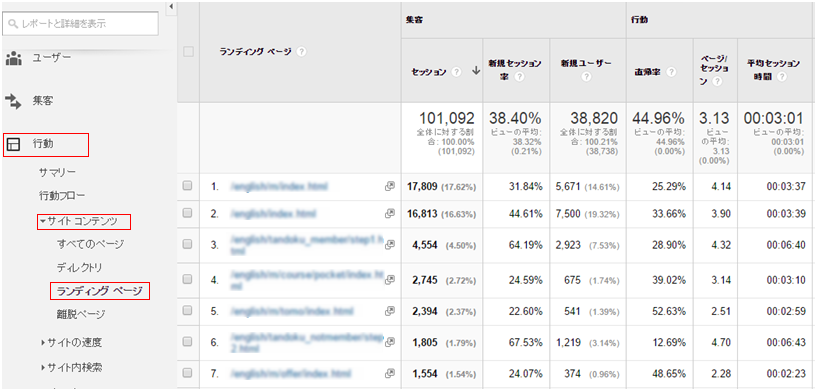Check the checkbox for row 2

pos(188,213)
